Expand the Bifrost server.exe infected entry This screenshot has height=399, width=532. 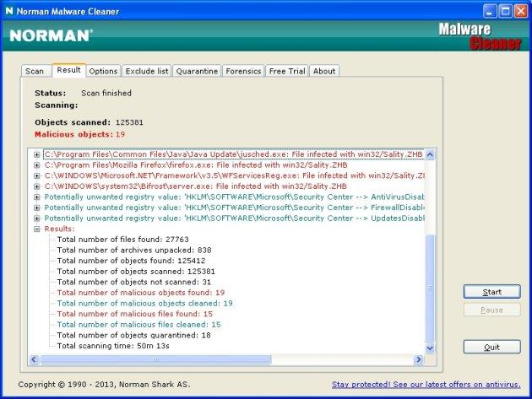click(37, 186)
